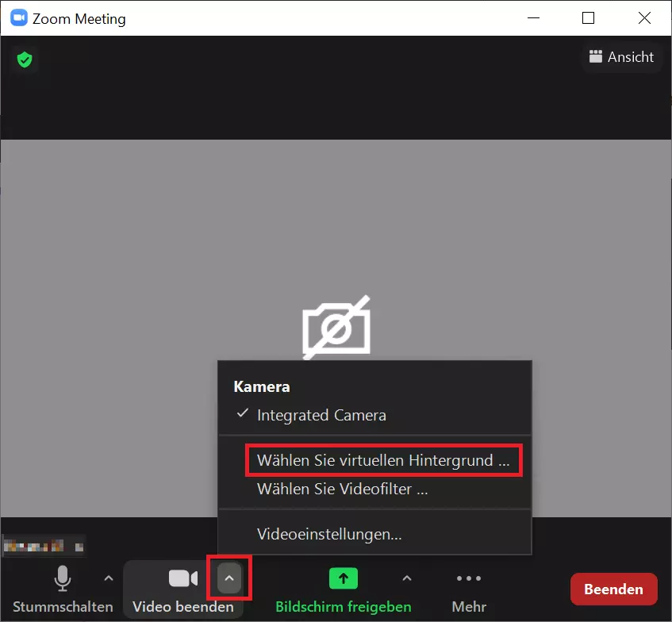Expand audio options arrow next to Stummschalten
This screenshot has width=672, height=622.
click(x=109, y=578)
